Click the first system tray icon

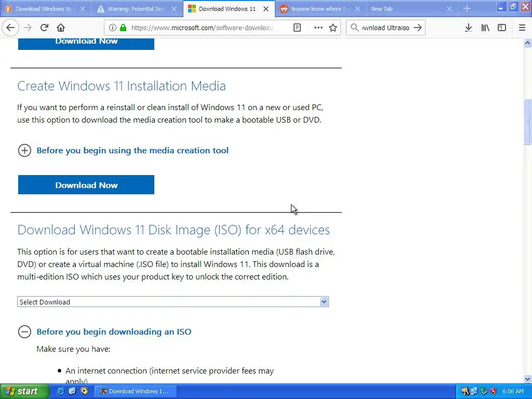click(x=465, y=391)
